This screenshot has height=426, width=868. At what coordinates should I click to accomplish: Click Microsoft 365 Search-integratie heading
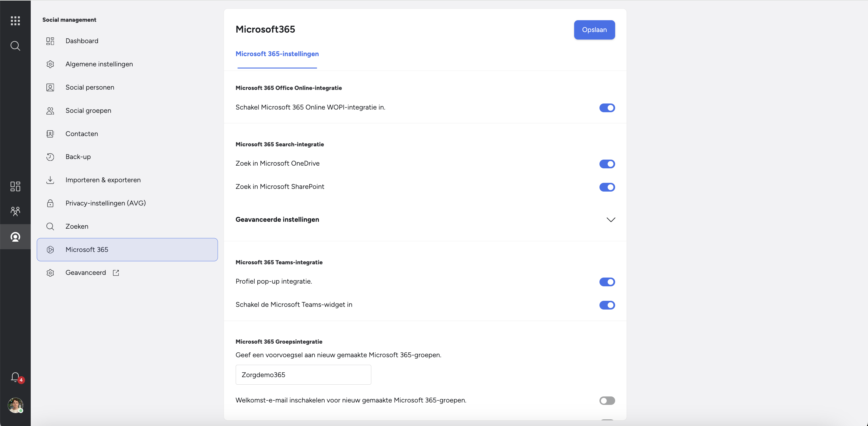[279, 144]
